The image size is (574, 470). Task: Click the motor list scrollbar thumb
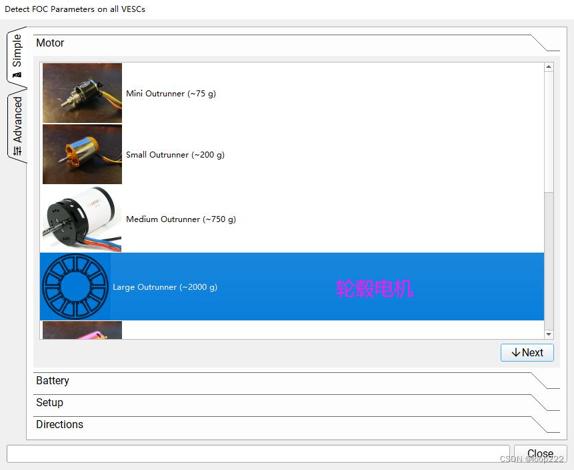coord(548,261)
